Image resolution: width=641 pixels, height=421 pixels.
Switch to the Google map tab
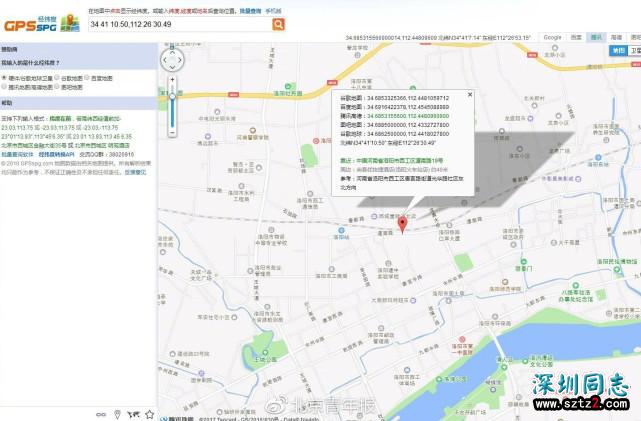[552, 37]
